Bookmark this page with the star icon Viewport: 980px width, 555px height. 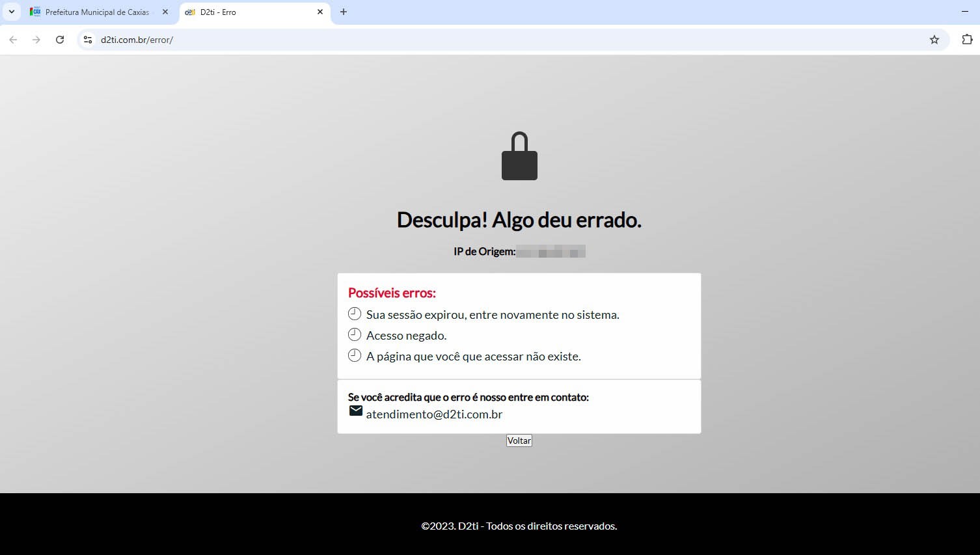(x=934, y=40)
